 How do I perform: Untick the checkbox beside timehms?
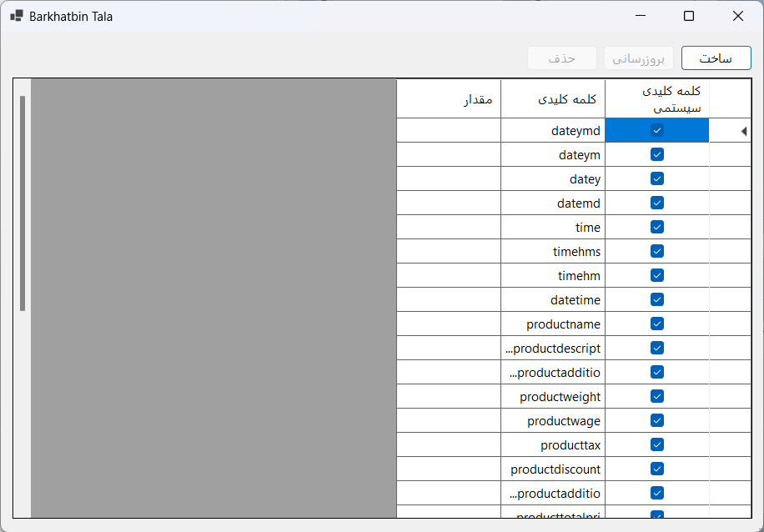(656, 251)
